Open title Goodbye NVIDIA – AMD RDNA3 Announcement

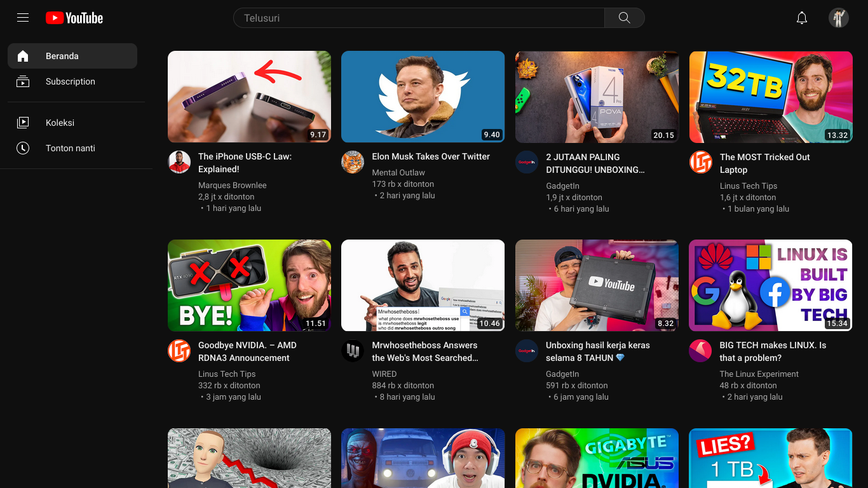tap(247, 351)
